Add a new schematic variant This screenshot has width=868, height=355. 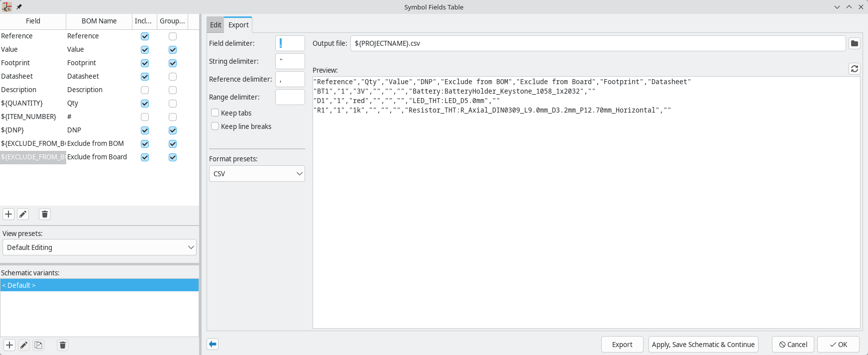(x=9, y=345)
